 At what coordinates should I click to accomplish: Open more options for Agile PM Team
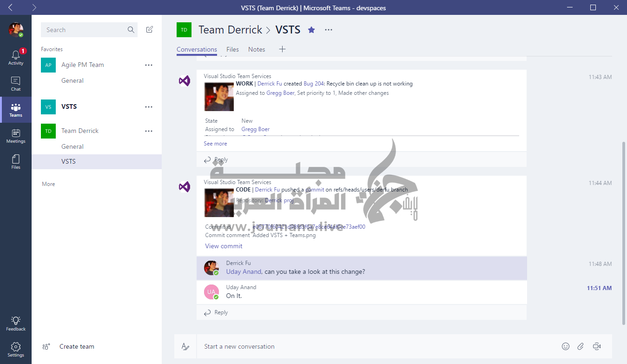(x=149, y=65)
